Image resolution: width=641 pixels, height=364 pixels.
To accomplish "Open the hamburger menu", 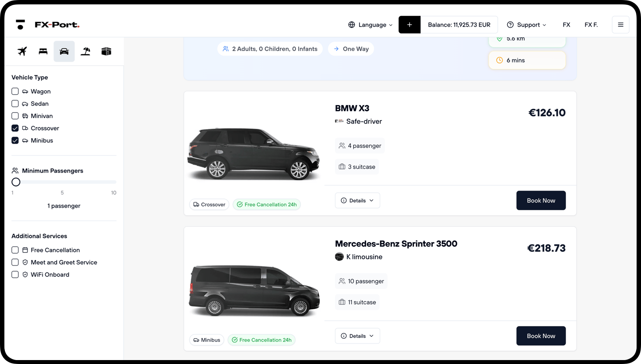I will [x=620, y=25].
